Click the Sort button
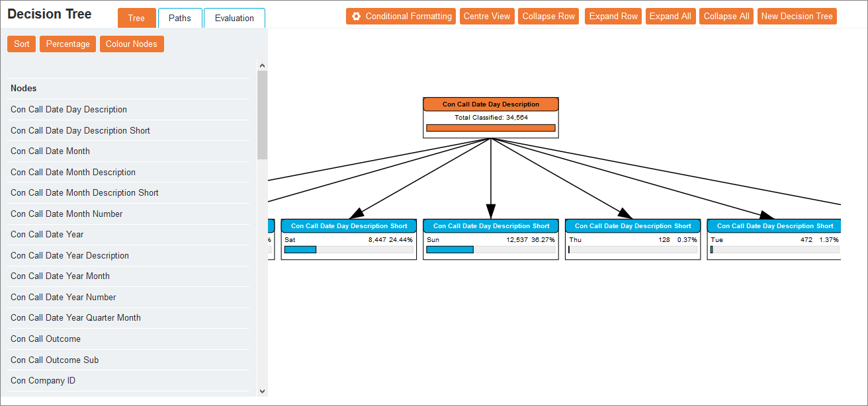This screenshot has width=868, height=406. 22,44
